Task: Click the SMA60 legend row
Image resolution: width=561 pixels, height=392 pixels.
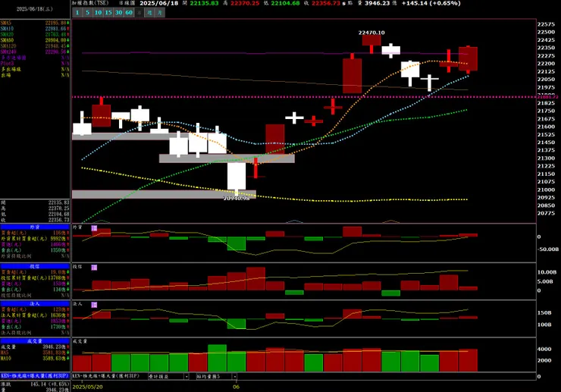Action: pyautogui.click(x=35, y=40)
